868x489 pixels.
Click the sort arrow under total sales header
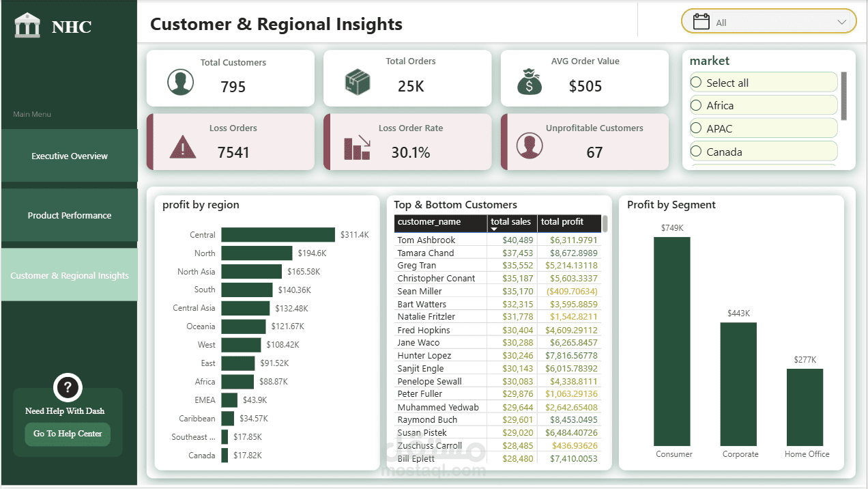494,229
